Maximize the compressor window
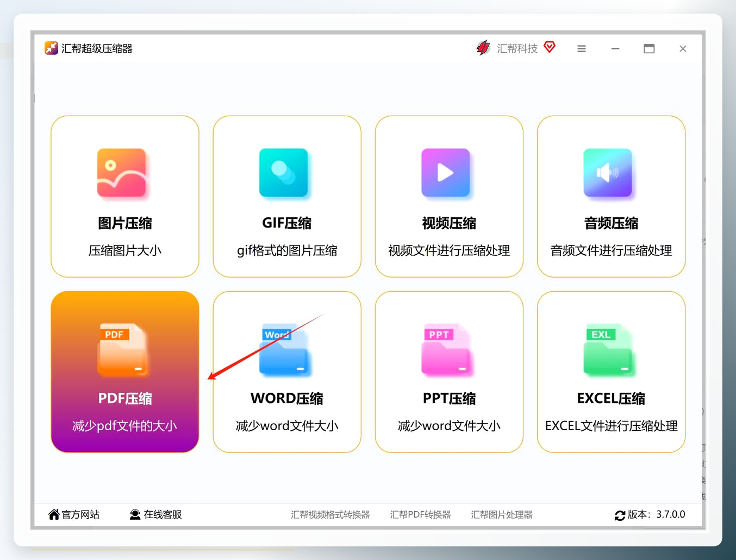This screenshot has width=736, height=560. [x=649, y=49]
